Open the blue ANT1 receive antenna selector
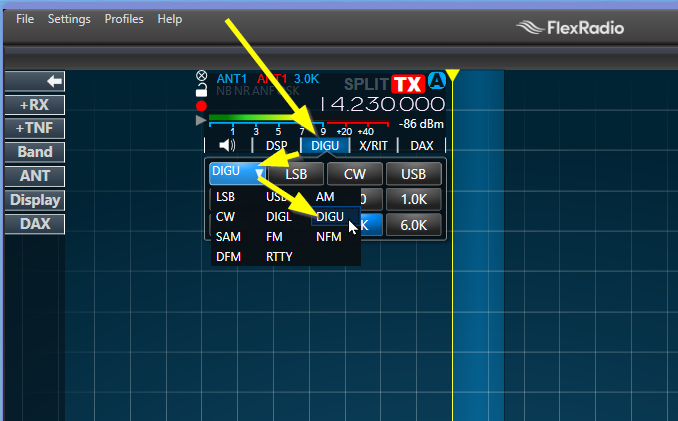The width and height of the screenshot is (678, 421). (x=232, y=77)
